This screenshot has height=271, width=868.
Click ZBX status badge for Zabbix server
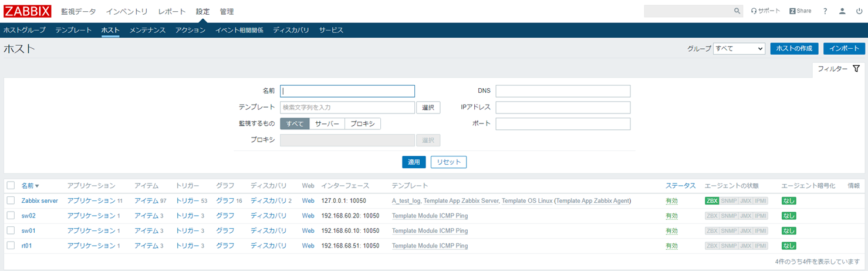click(x=712, y=201)
